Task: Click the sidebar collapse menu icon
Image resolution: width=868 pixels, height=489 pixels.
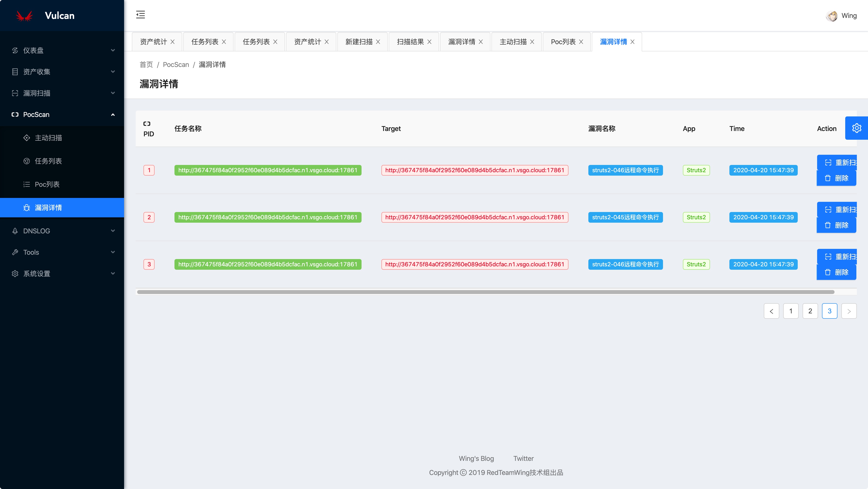Action: coord(141,15)
